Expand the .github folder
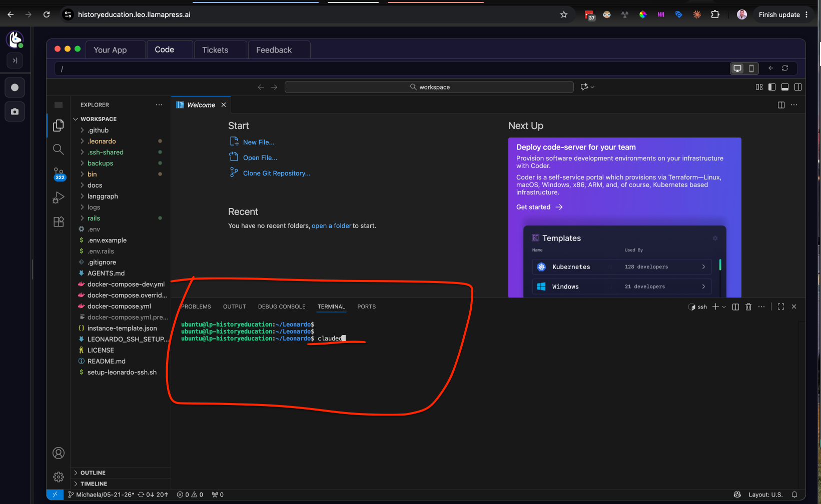 (98, 130)
